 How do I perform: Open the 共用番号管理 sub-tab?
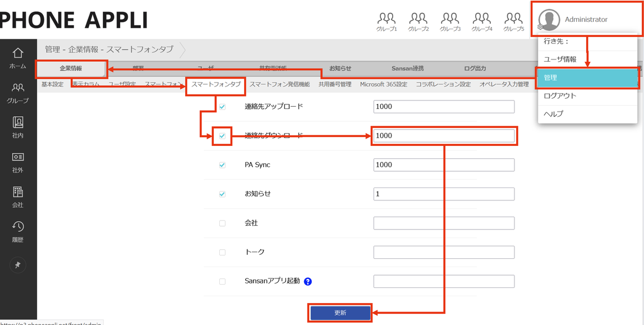coord(335,84)
